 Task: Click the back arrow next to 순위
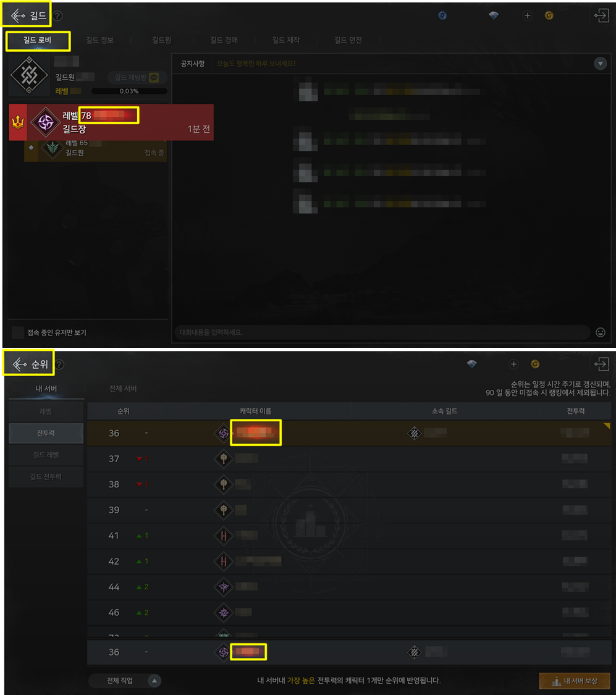pos(19,364)
